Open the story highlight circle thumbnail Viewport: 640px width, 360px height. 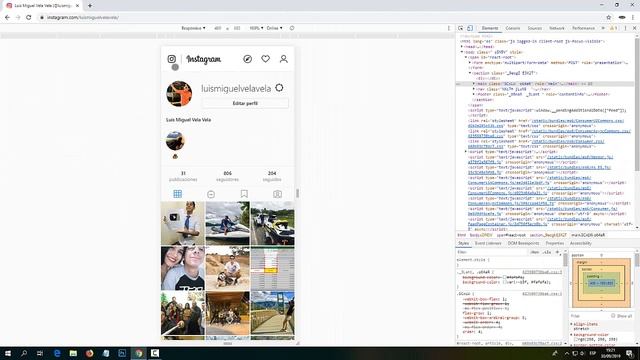pyautogui.click(x=175, y=141)
